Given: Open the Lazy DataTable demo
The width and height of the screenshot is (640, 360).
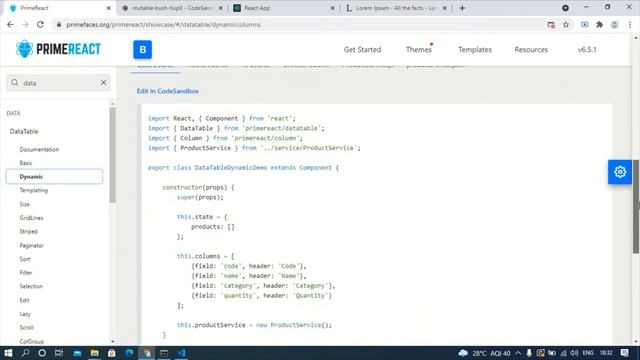Looking at the screenshot, I should click(x=25, y=314).
